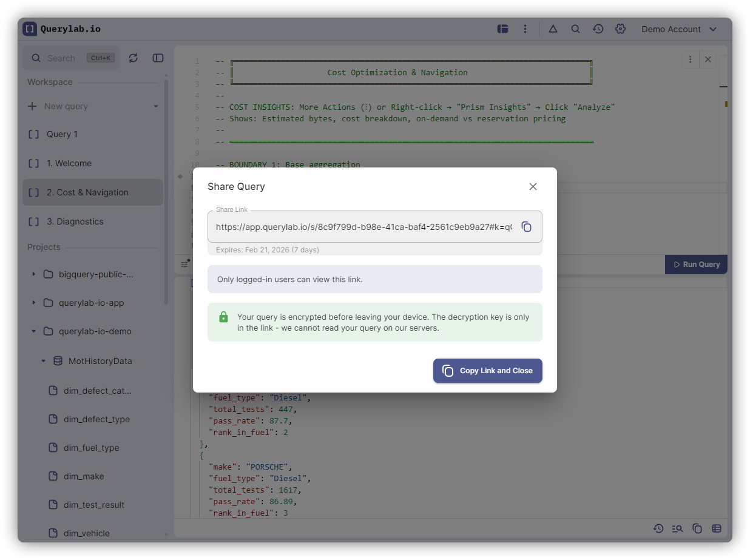750x560 pixels.
Task: Open query history clock icon in header
Action: [x=598, y=29]
